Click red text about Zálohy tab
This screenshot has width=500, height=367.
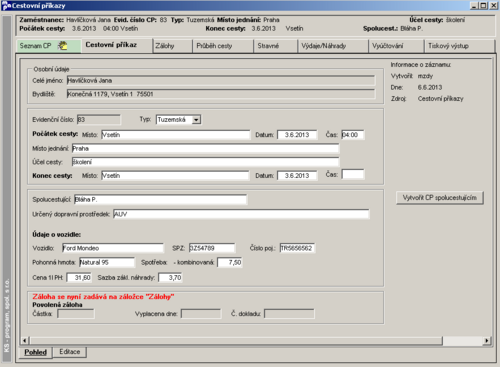(103, 297)
